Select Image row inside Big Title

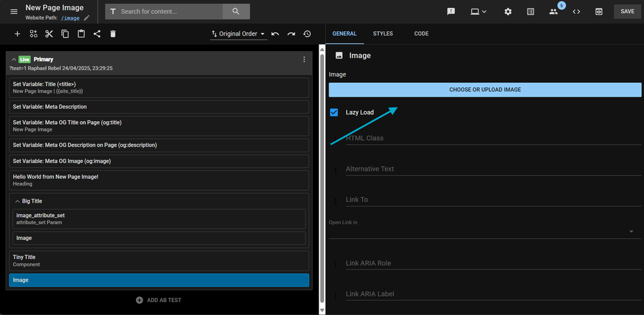pos(159,238)
